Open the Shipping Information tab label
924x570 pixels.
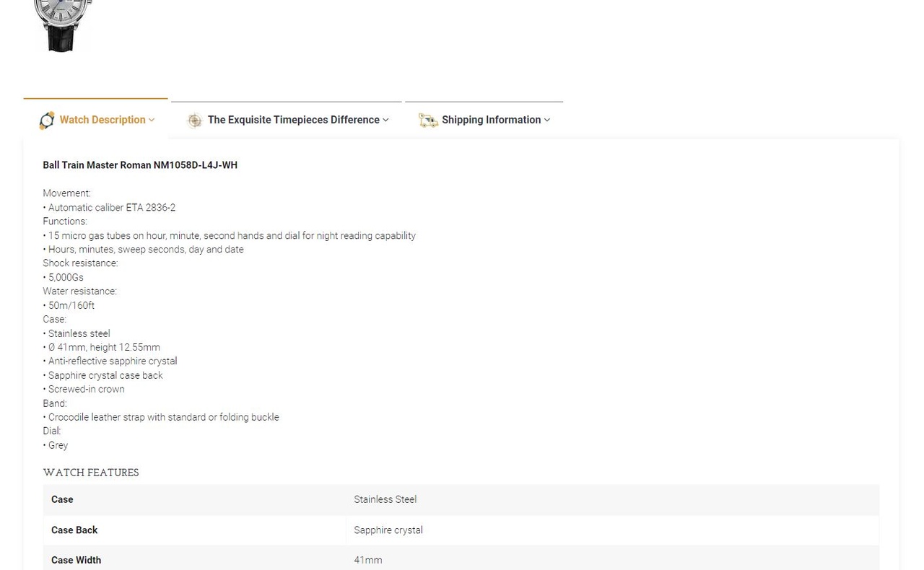(491, 120)
